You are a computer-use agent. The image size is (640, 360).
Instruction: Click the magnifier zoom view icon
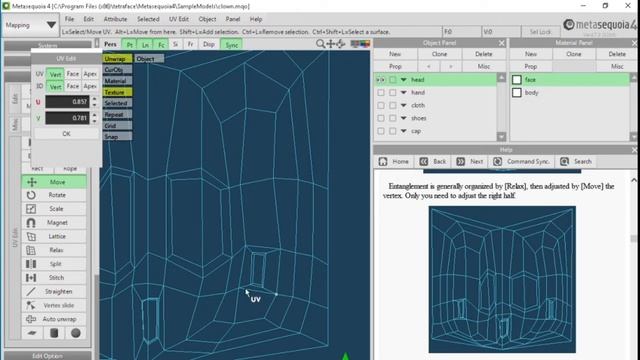tap(321, 44)
